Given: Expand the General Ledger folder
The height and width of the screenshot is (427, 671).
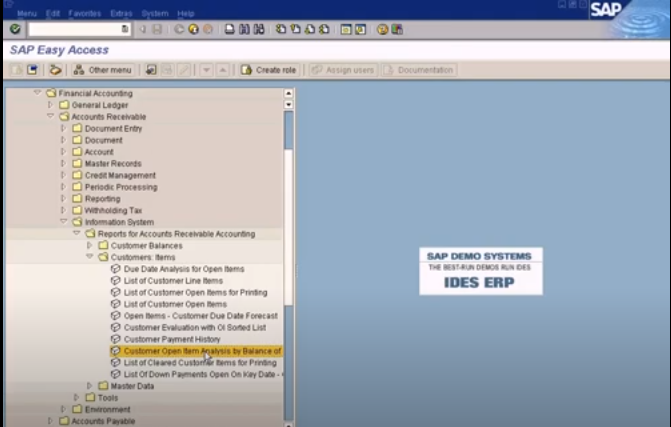Looking at the screenshot, I should (50, 104).
